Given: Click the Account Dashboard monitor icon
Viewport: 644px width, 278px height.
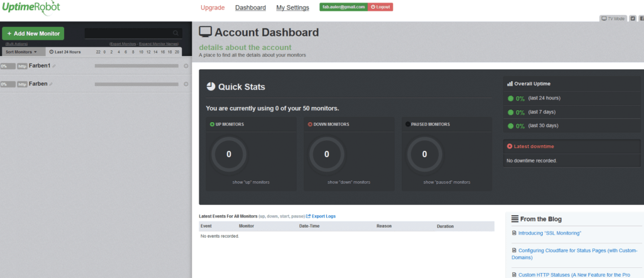Looking at the screenshot, I should (206, 32).
